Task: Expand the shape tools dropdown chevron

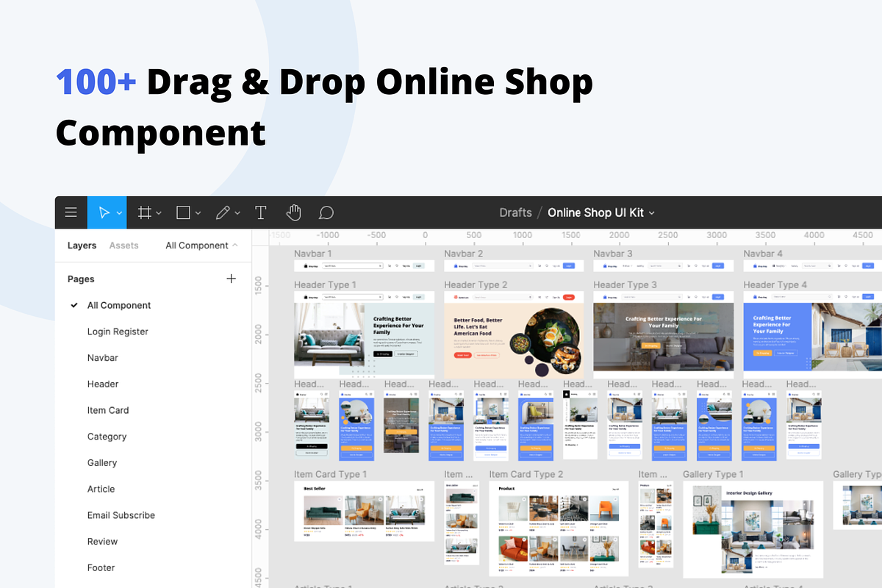Action: [x=198, y=213]
